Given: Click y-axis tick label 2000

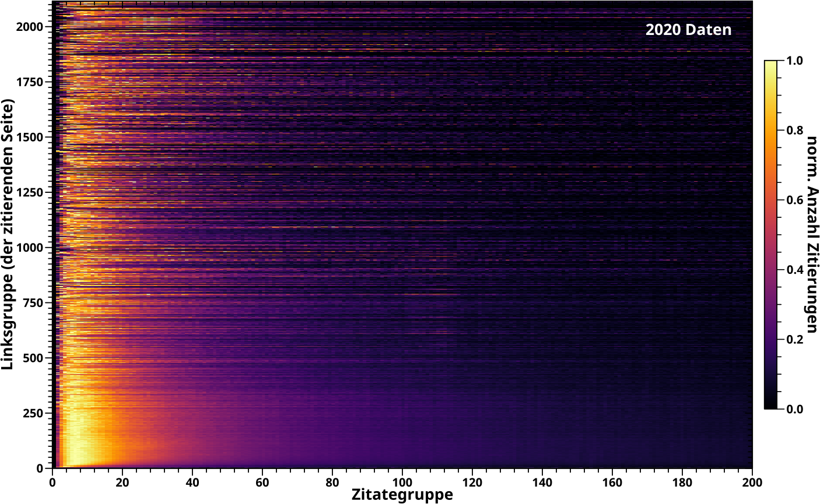Looking at the screenshot, I should point(30,27).
